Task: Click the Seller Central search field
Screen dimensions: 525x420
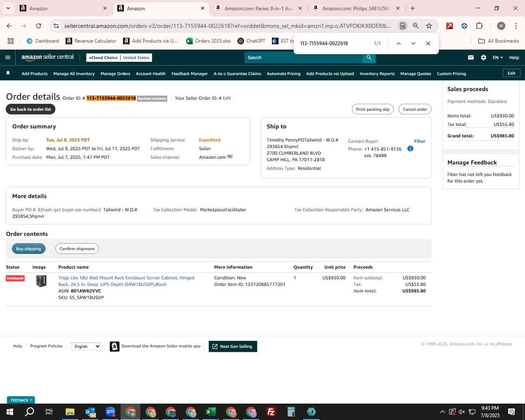Action: 304,57
